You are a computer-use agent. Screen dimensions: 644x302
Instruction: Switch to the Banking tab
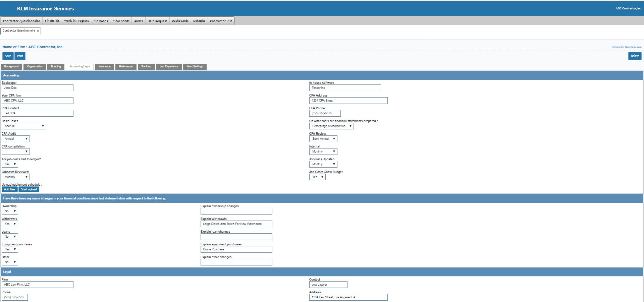tap(146, 67)
